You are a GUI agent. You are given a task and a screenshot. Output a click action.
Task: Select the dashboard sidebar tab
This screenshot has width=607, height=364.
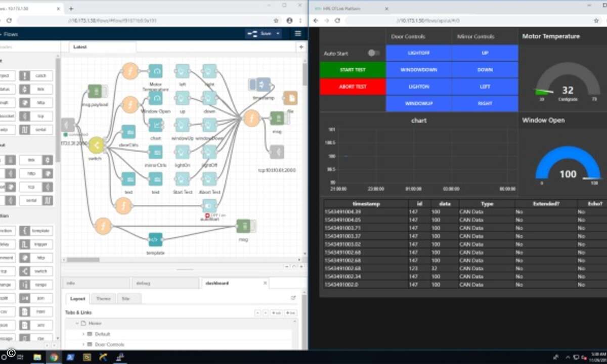point(235,283)
